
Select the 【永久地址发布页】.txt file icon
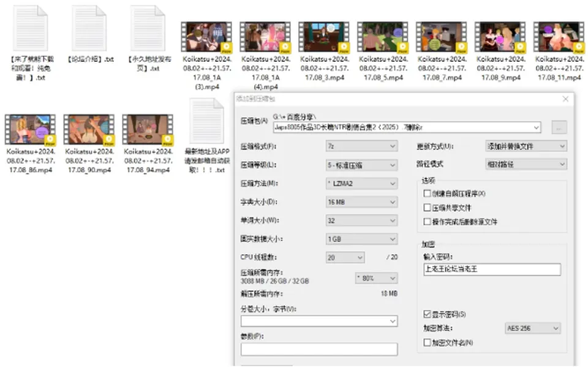coord(148,28)
